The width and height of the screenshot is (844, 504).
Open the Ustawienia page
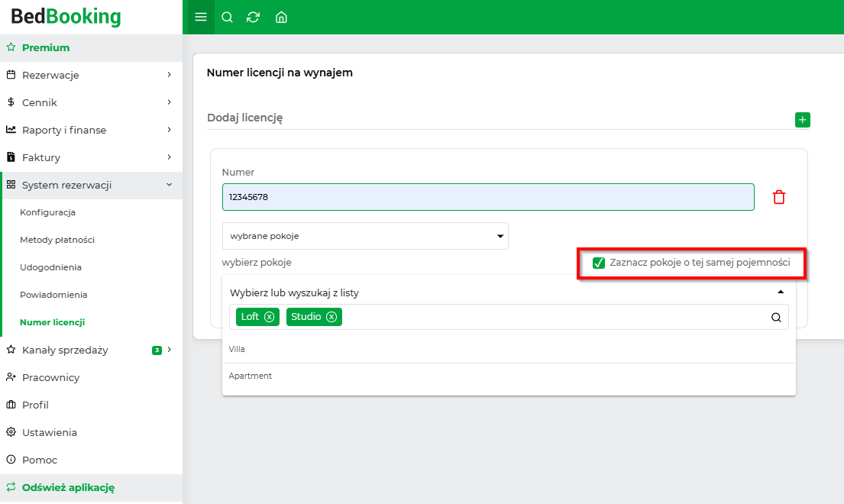[x=50, y=432]
